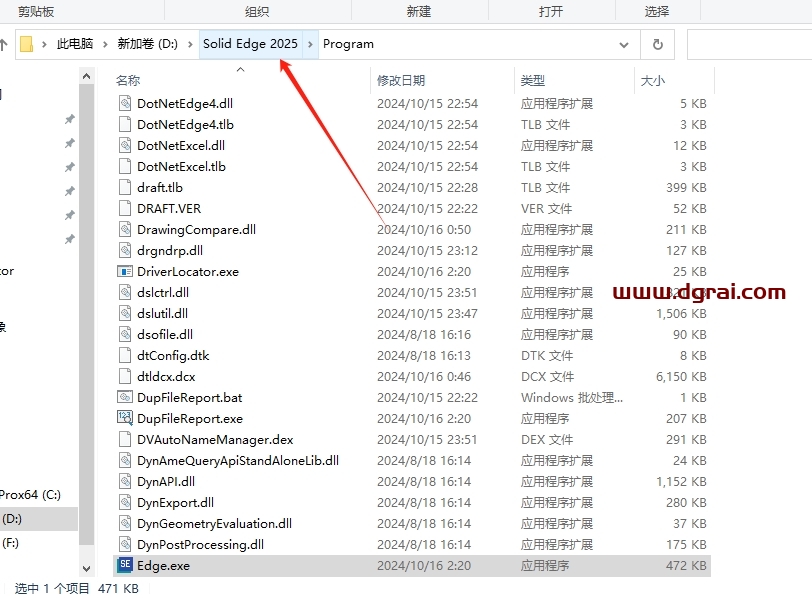Select the DriverLocator.exe file name
This screenshot has width=812, height=598.
[x=188, y=271]
